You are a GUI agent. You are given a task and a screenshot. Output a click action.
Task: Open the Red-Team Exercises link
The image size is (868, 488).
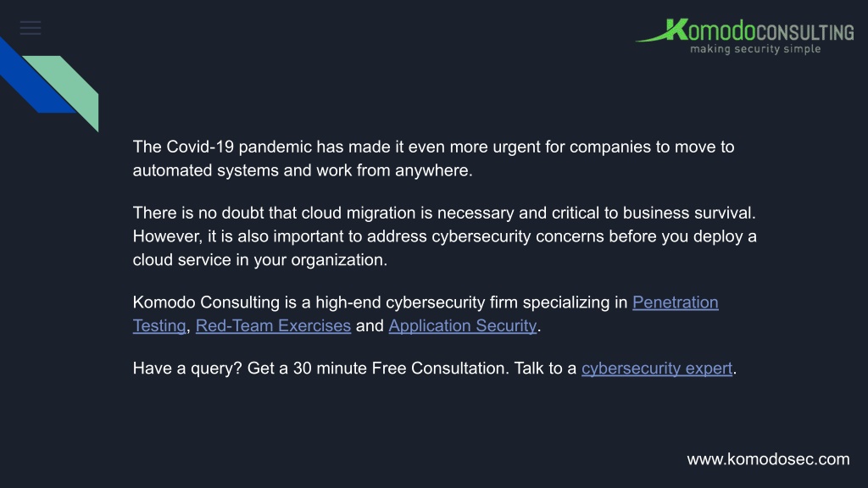tap(274, 325)
